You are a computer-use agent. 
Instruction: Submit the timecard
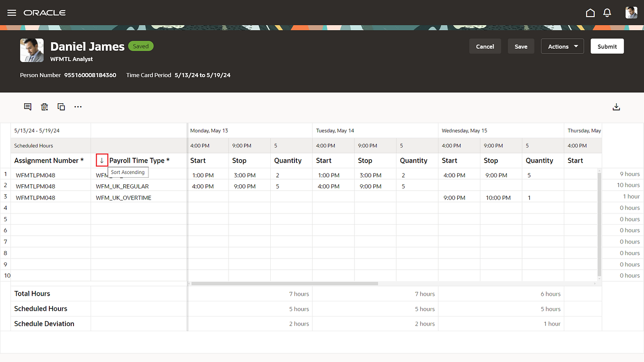pyautogui.click(x=607, y=46)
